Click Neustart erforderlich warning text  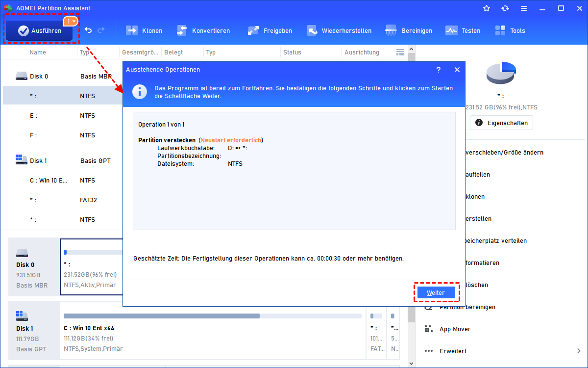[x=230, y=140]
